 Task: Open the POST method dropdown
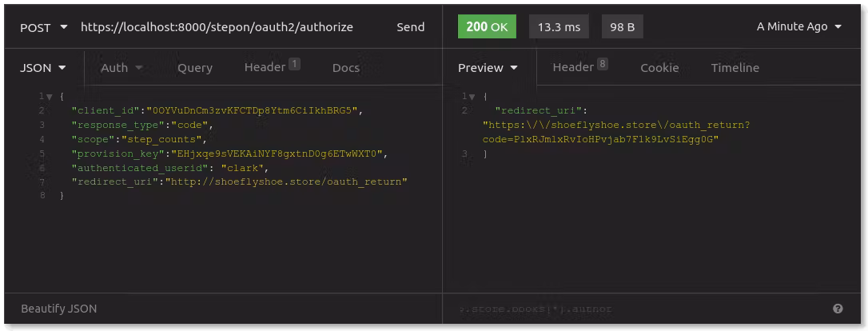(43, 27)
